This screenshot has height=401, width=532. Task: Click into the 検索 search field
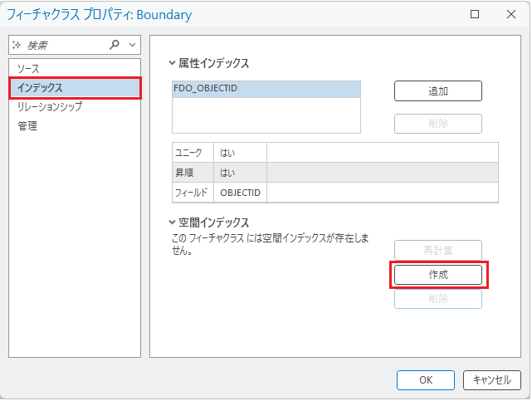pyautogui.click(x=62, y=45)
